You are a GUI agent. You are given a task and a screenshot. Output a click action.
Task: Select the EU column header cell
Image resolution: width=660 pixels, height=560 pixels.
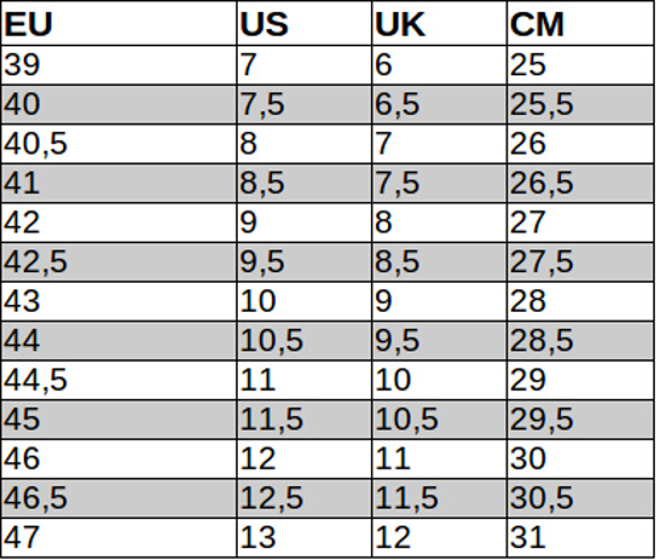click(119, 23)
